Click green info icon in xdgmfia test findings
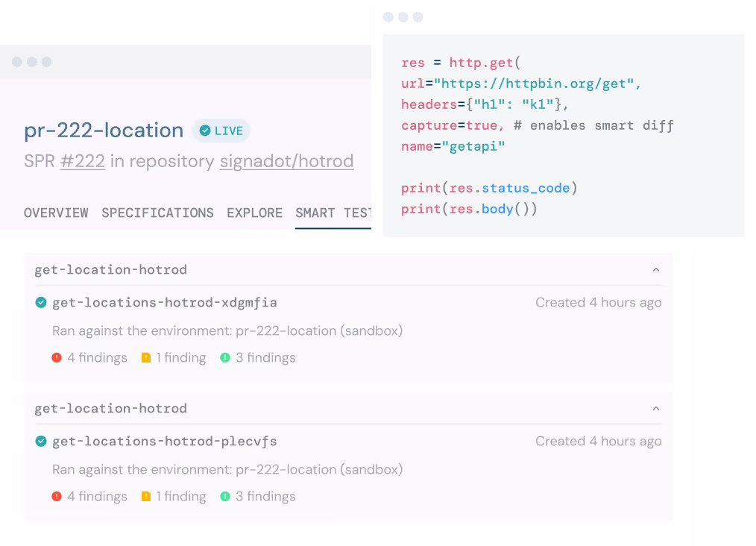 [225, 358]
